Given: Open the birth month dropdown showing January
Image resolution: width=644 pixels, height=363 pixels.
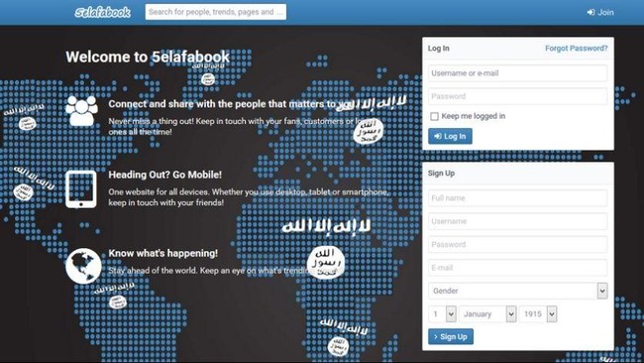Looking at the screenshot, I should 487,314.
